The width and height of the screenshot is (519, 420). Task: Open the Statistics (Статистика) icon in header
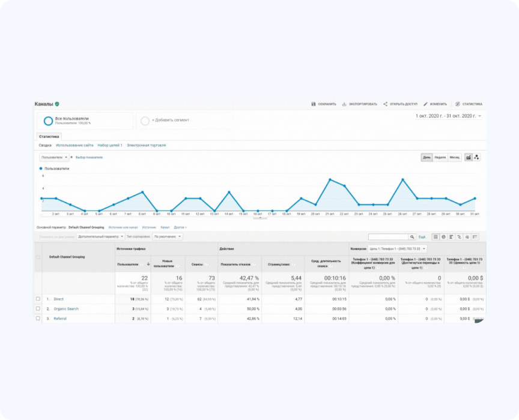(x=458, y=104)
